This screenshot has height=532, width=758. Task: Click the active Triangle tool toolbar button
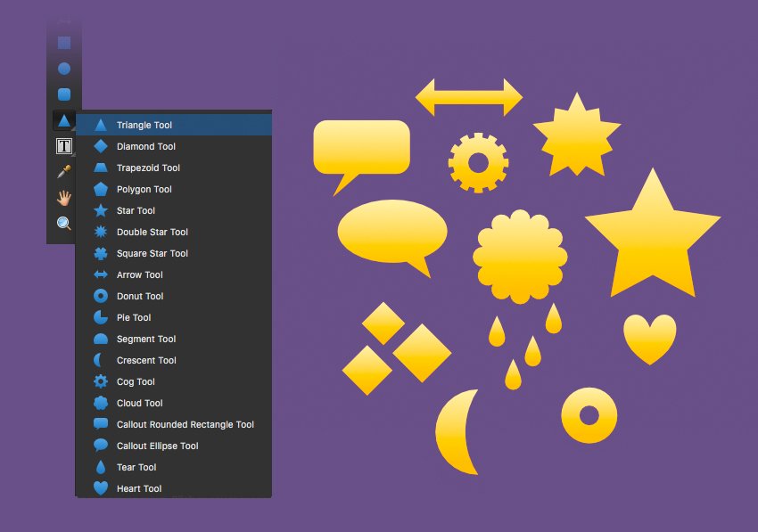(64, 120)
